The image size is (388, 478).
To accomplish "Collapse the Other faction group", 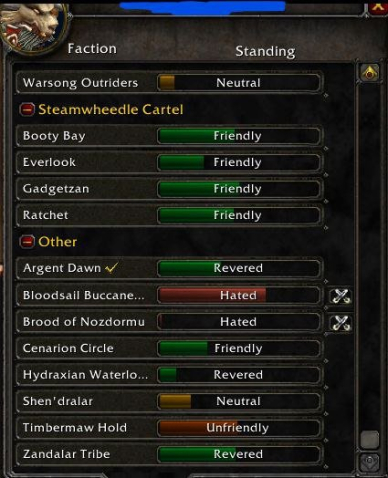I will [x=27, y=241].
